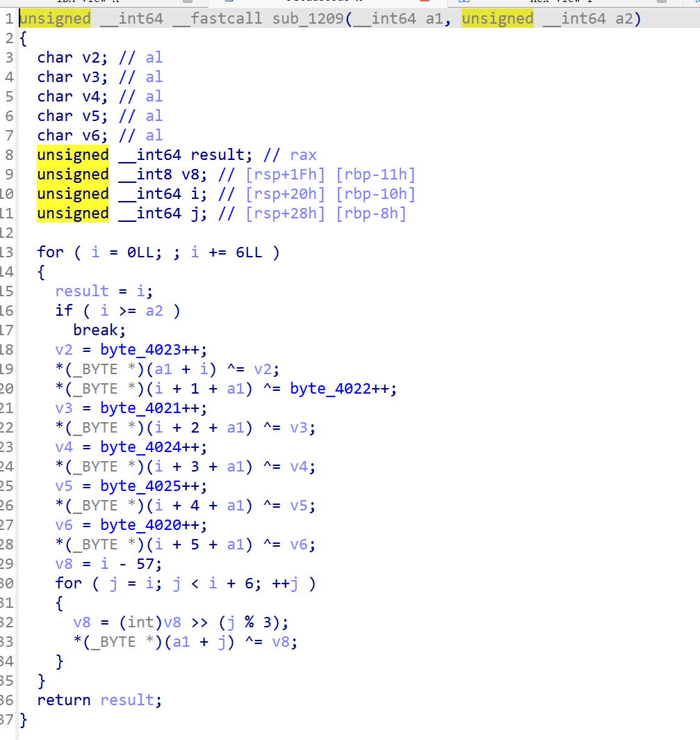Click the return keyword on the last statement
Screen dimensions: 700x740
click(x=64, y=700)
